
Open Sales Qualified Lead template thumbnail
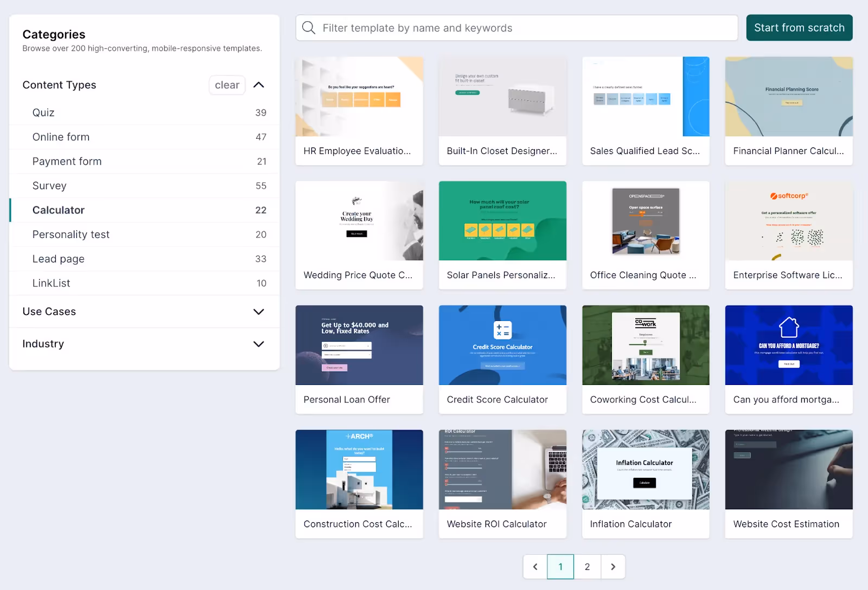point(646,97)
